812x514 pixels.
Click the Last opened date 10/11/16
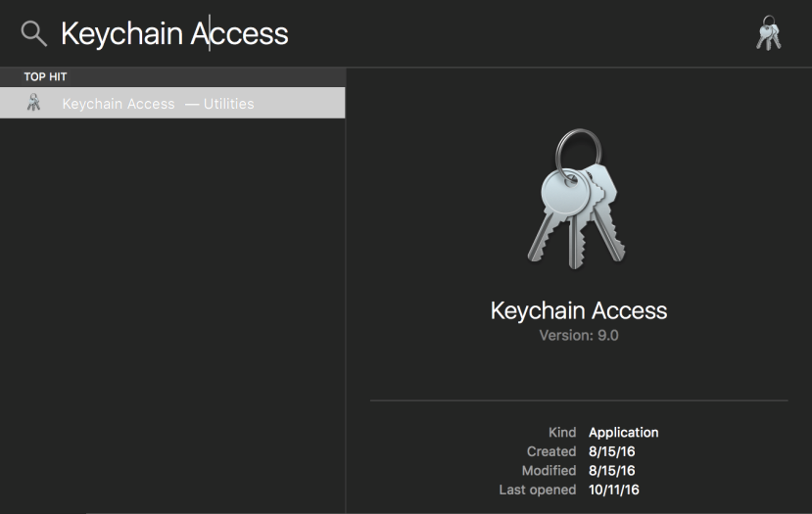[x=614, y=490]
